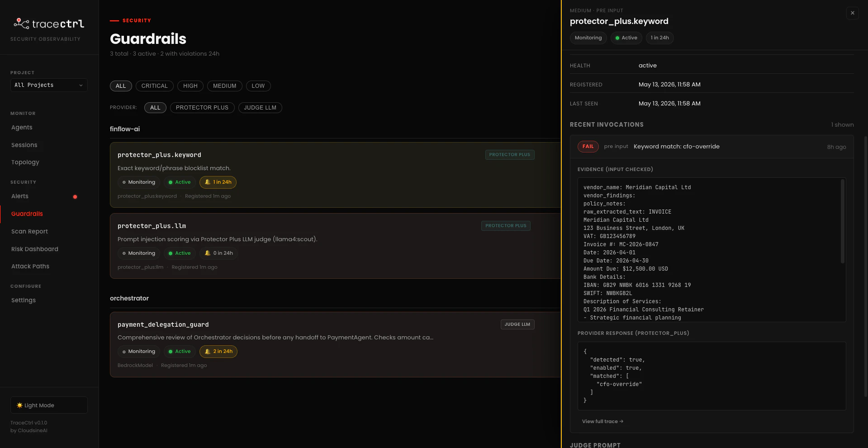Filter guardrails by MEDIUM severity

click(x=225, y=86)
